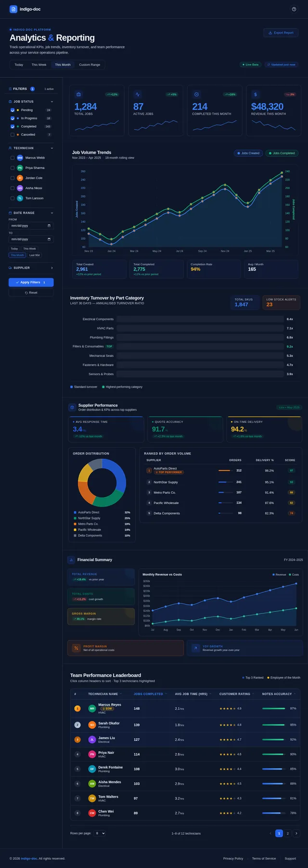Click the checkmark icon on Completed This Month card
The width and height of the screenshot is (308, 868).
tap(196, 94)
